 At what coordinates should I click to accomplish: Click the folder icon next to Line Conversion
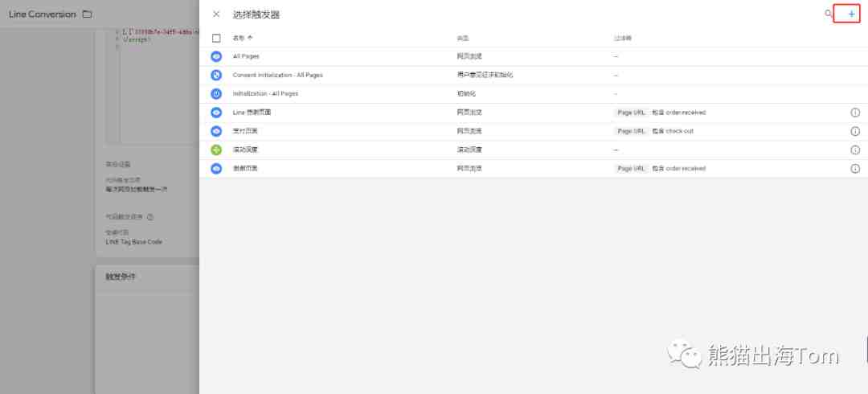coord(87,14)
